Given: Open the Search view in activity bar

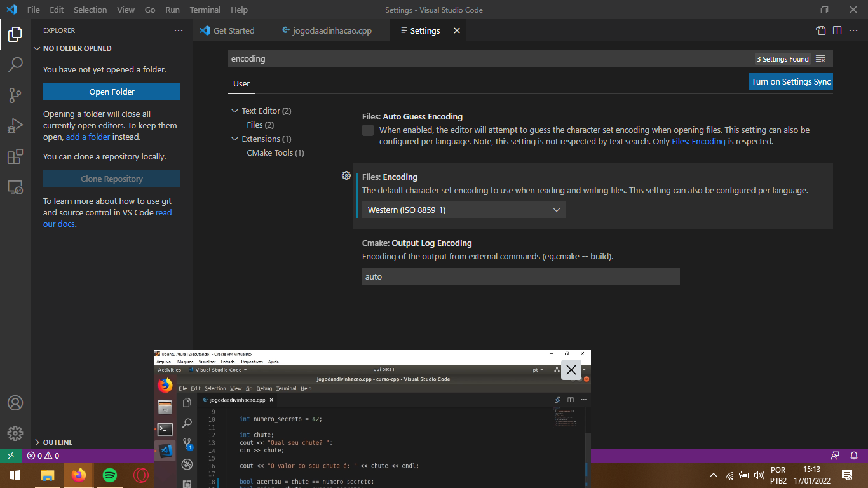Looking at the screenshot, I should 15,65.
